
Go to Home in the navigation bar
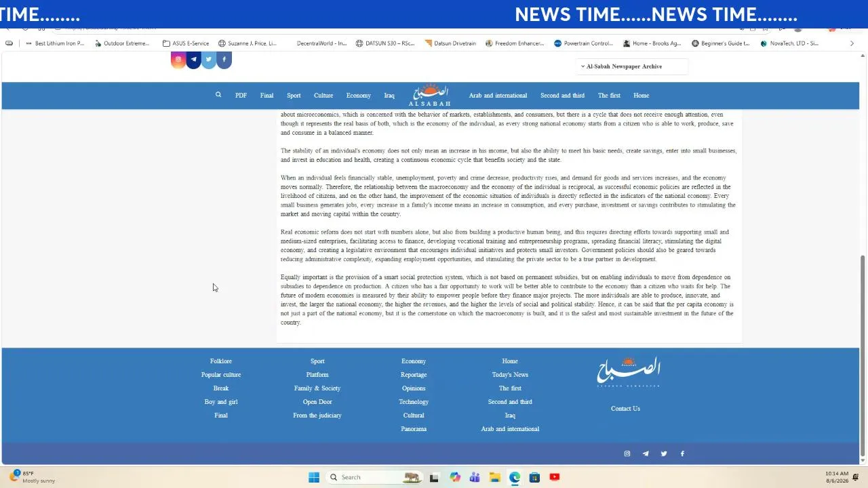click(x=641, y=96)
